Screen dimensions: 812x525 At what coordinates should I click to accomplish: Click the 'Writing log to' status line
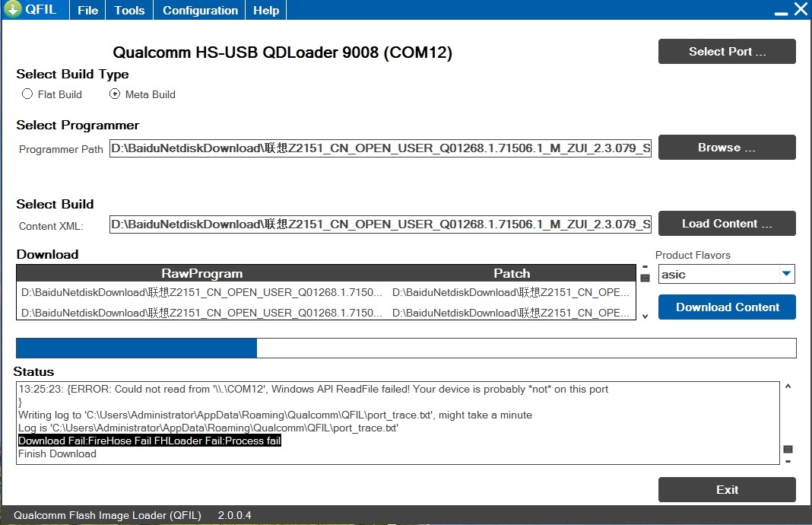275,415
